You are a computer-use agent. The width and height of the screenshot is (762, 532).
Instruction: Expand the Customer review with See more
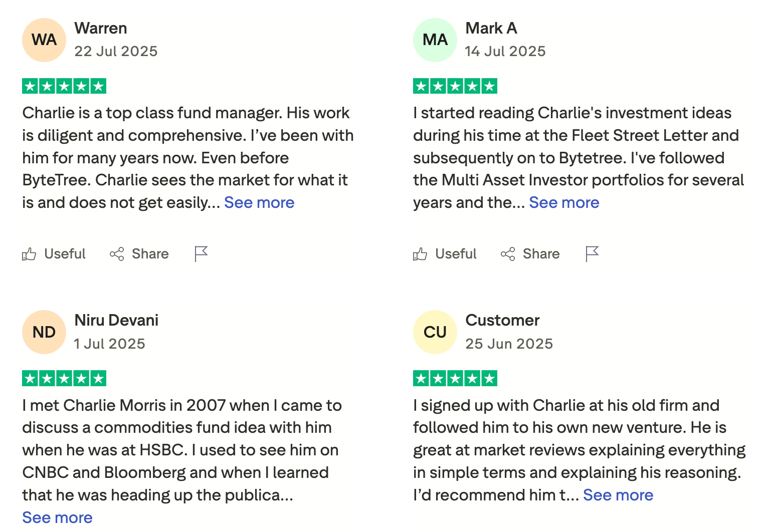point(618,495)
